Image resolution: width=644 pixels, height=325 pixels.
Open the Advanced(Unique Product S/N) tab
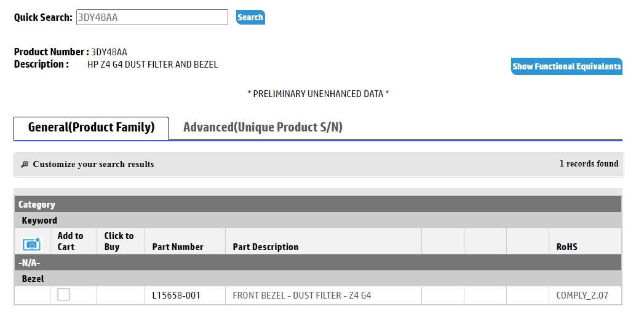point(263,128)
